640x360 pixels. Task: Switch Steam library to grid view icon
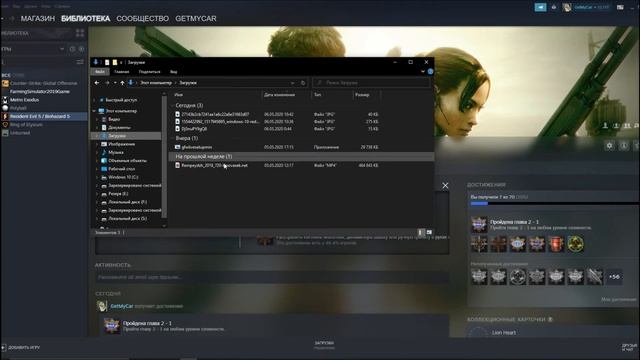(x=80, y=33)
